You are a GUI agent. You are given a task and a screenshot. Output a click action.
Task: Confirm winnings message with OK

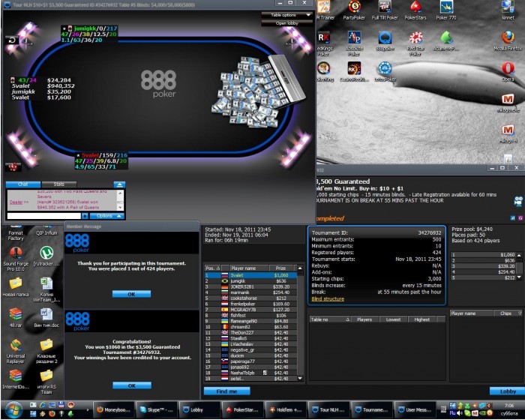[x=131, y=385]
